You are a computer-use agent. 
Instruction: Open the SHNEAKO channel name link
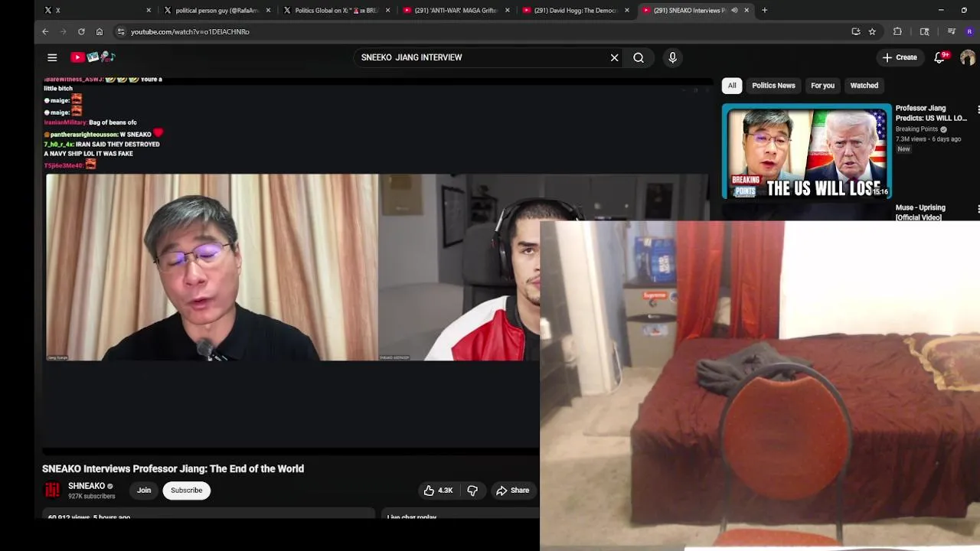(87, 486)
